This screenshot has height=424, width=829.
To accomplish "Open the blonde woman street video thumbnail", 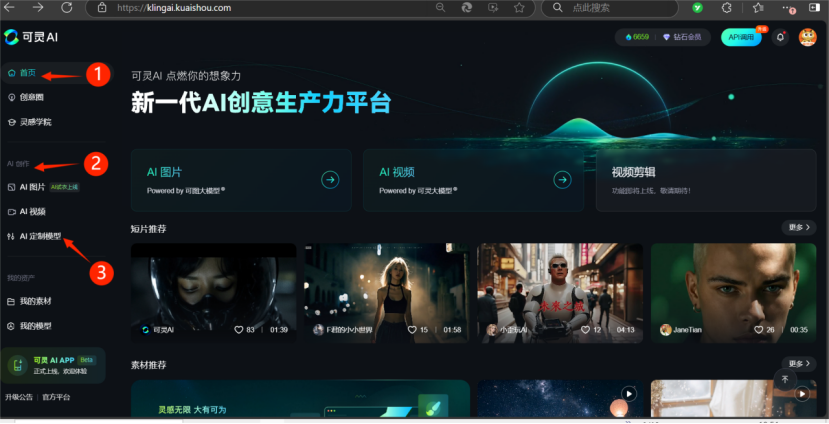I will (x=386, y=293).
